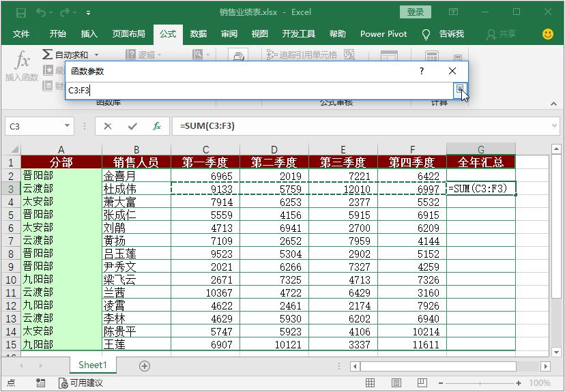Switch to the 审阅 ribbon tab
565x392 pixels.
pos(229,34)
